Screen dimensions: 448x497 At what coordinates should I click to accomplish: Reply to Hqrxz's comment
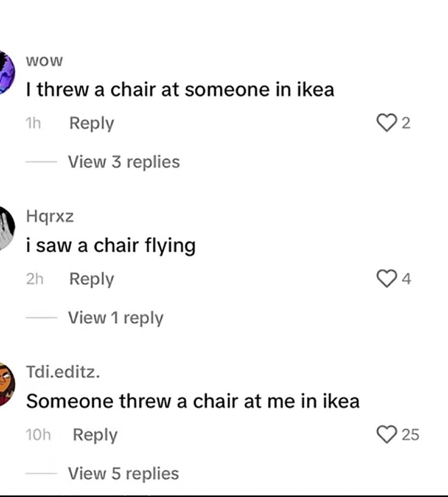pyautogui.click(x=91, y=279)
